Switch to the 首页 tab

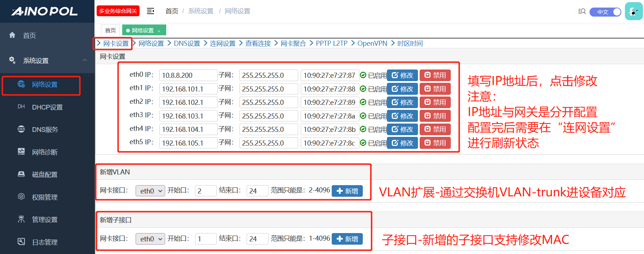(x=110, y=30)
